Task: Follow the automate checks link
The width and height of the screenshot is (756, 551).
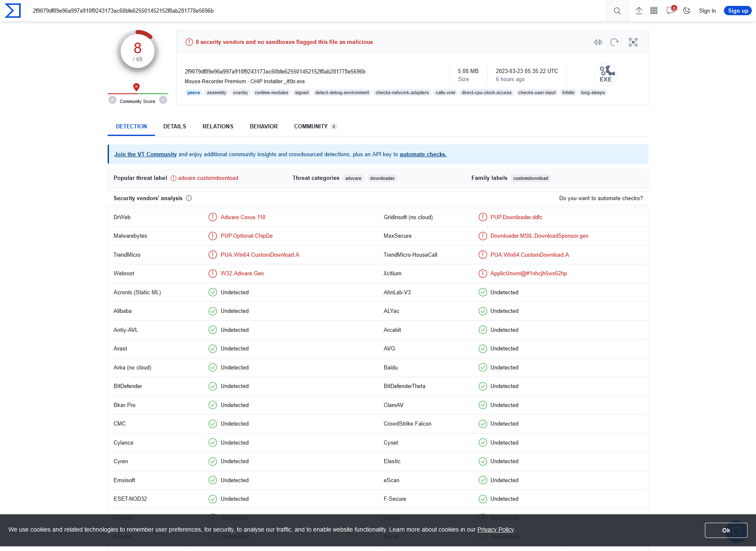Action: point(423,155)
